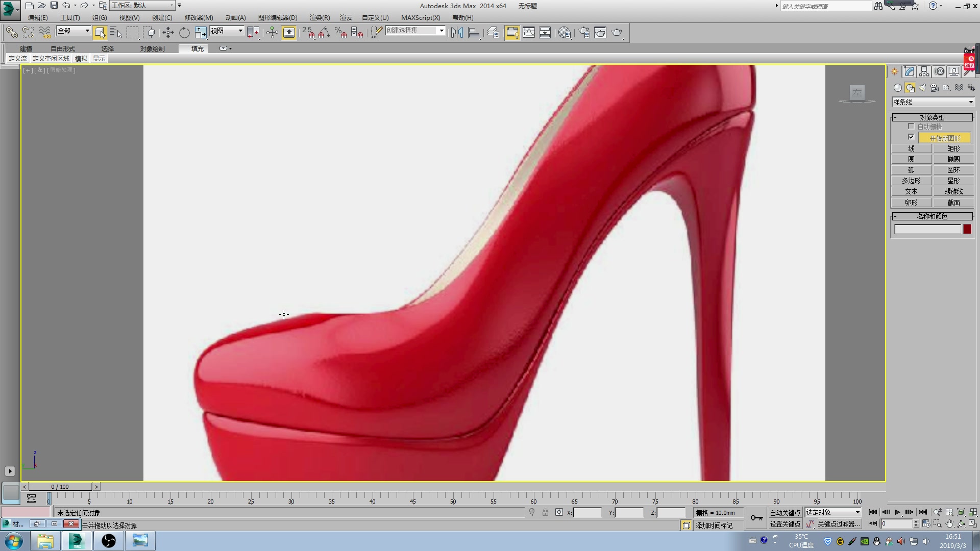This screenshot has height=551, width=980.
Task: Toggle the Angle Snap icon
Action: click(324, 33)
